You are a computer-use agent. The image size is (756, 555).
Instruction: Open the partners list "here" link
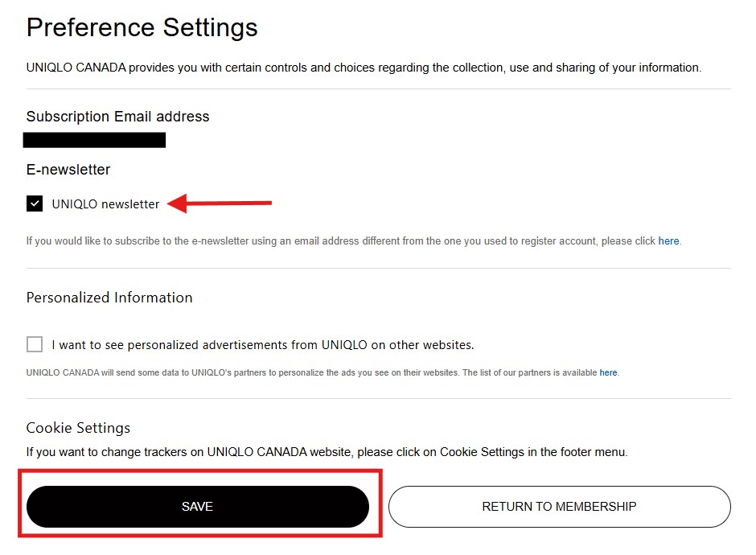point(608,372)
